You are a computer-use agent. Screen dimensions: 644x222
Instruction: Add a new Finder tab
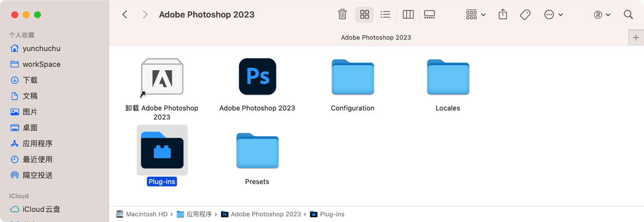pos(636,37)
